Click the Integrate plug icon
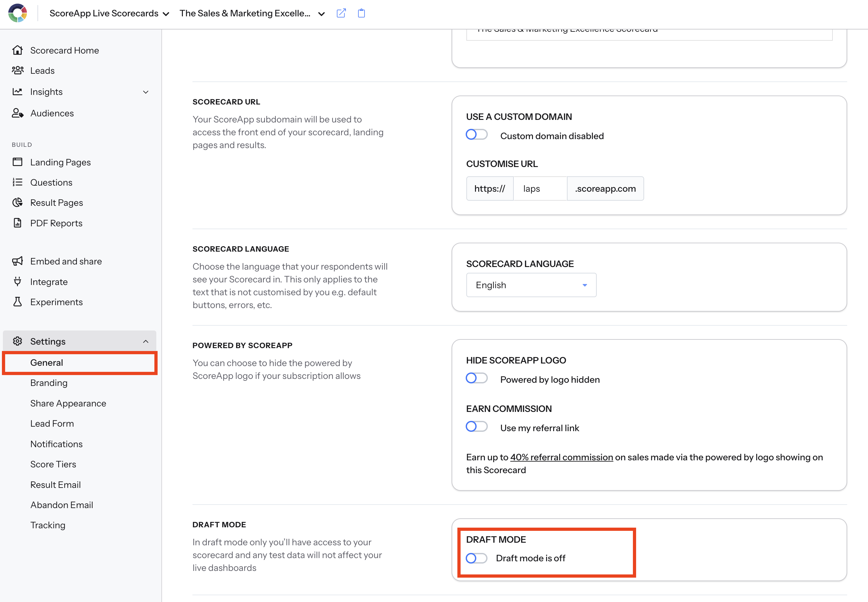Image resolution: width=868 pixels, height=602 pixels. pyautogui.click(x=17, y=282)
